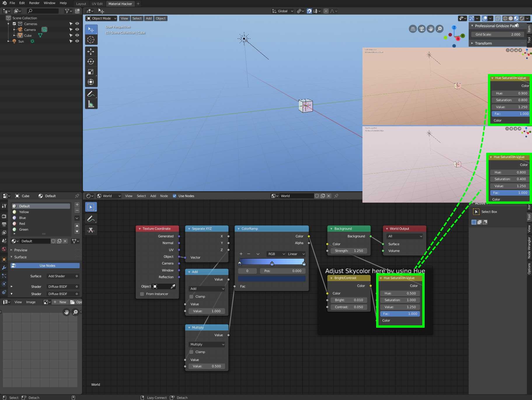Open the Render menu
The height and width of the screenshot is (400, 532).
tap(34, 3)
